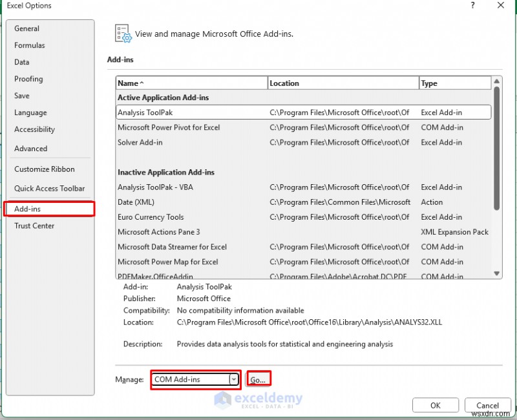Viewport: 517px width, 420px height.
Task: Sort add-ins by Location column header
Action: (x=343, y=83)
